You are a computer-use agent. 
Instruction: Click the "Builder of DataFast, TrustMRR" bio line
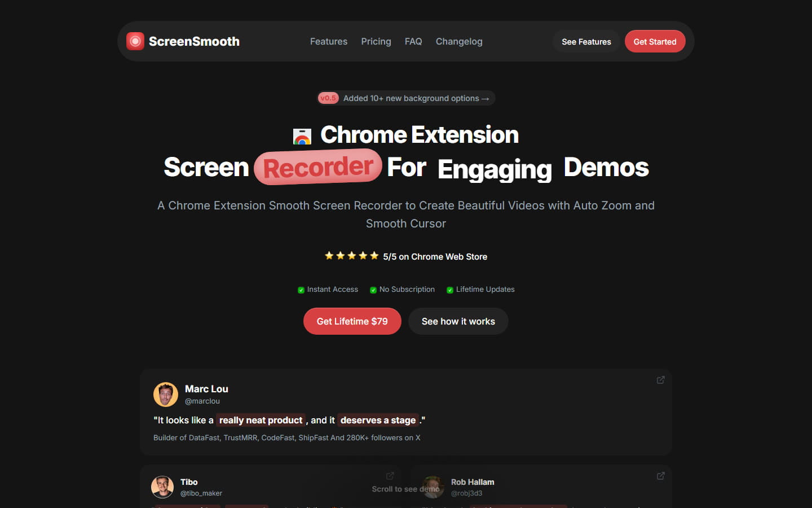pyautogui.click(x=287, y=437)
